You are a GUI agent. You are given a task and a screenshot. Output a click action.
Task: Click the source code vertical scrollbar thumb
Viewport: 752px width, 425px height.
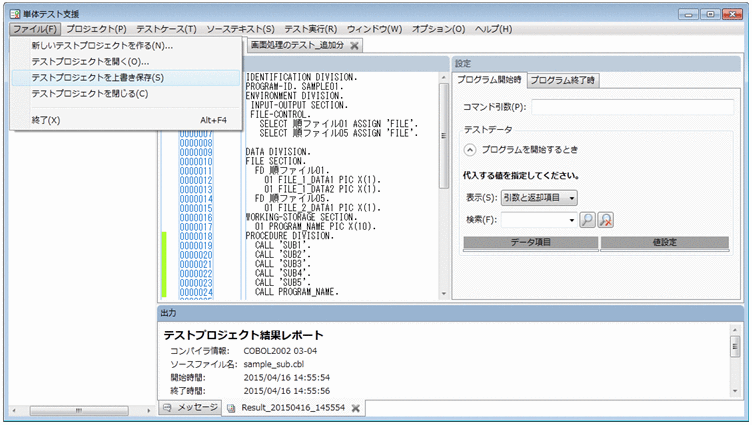click(444, 136)
